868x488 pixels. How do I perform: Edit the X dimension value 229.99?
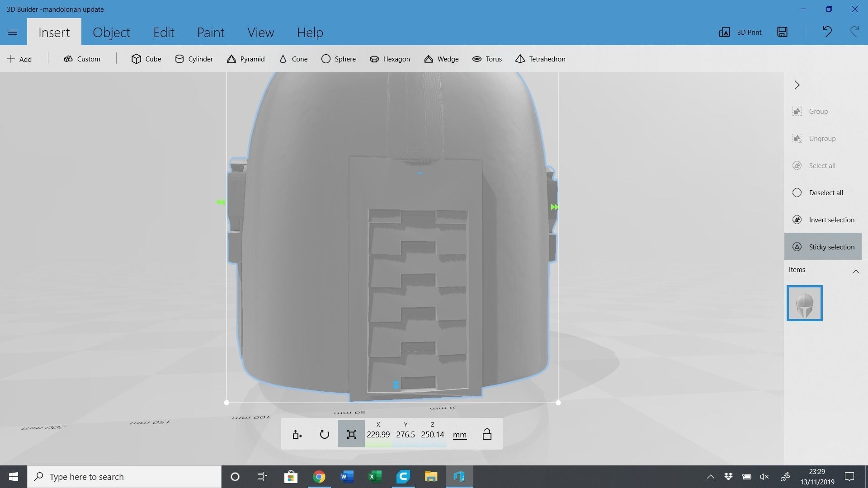(378, 435)
